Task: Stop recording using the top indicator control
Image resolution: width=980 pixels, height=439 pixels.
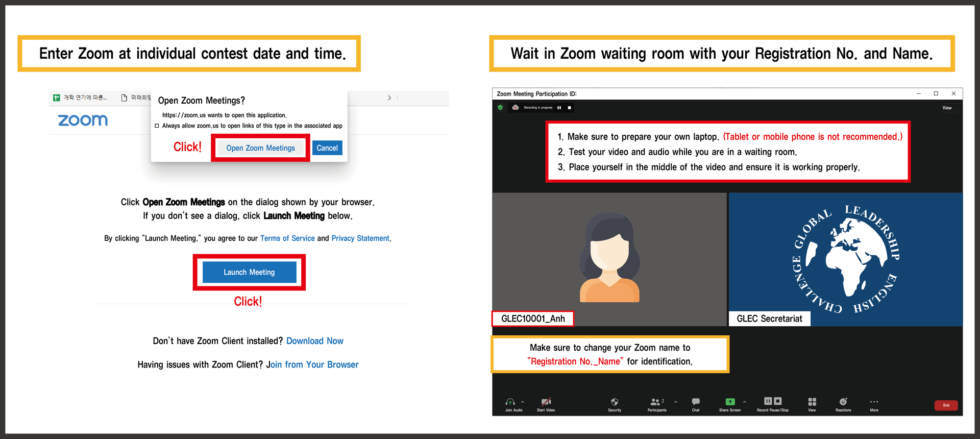Action: 570,108
